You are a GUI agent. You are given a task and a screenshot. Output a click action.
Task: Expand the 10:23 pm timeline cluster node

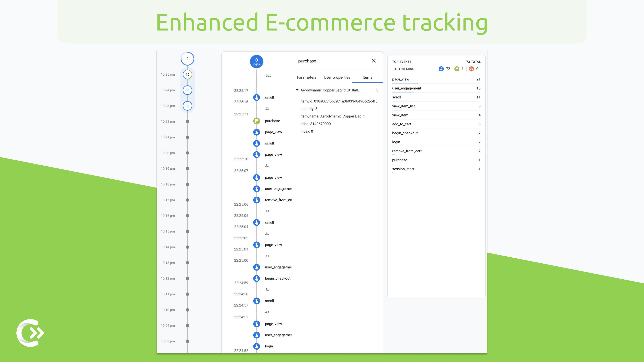[187, 106]
